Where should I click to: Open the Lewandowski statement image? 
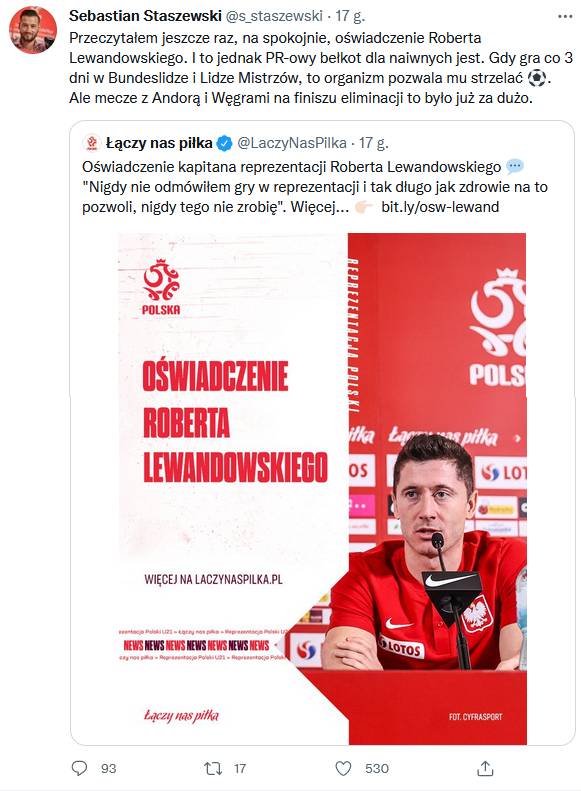323,488
